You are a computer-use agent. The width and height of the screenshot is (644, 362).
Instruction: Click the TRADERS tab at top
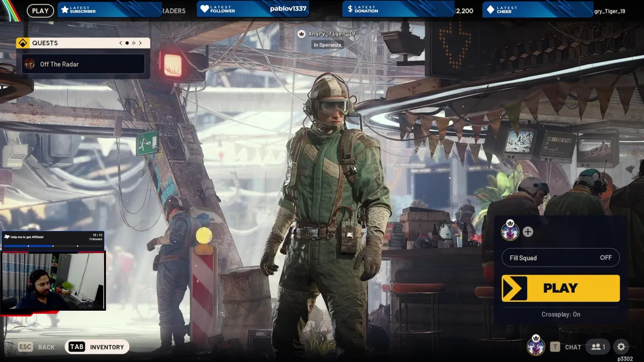[174, 11]
